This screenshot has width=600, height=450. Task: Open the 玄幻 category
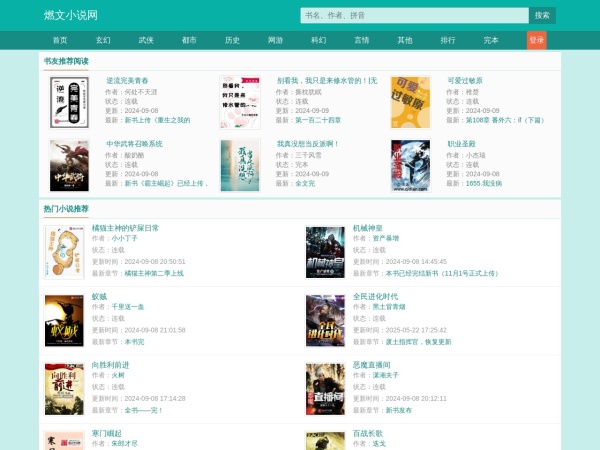(103, 40)
